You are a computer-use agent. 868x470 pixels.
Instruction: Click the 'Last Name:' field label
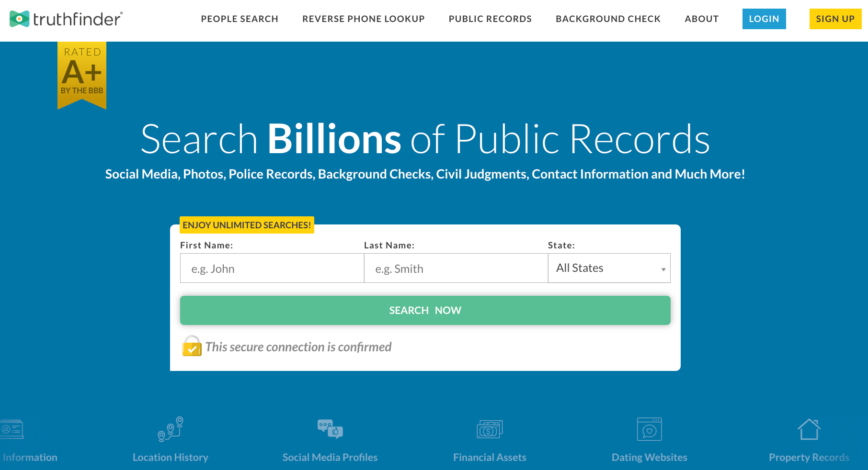point(389,245)
